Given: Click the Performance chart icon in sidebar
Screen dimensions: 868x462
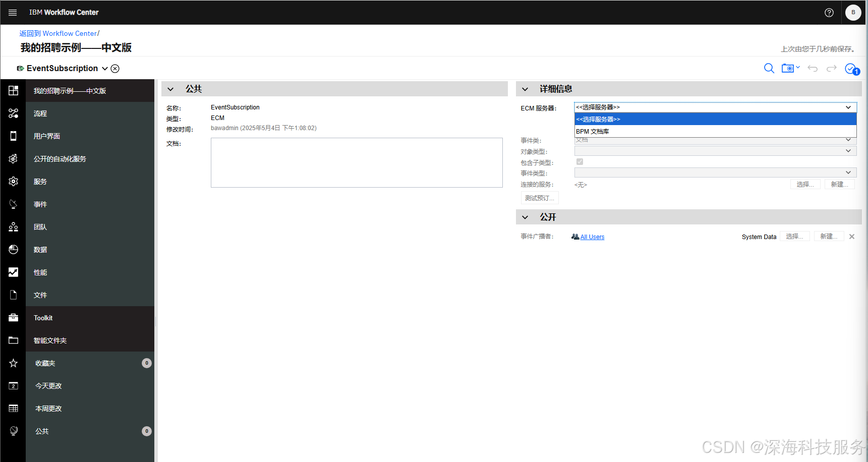Looking at the screenshot, I should pyautogui.click(x=13, y=272).
